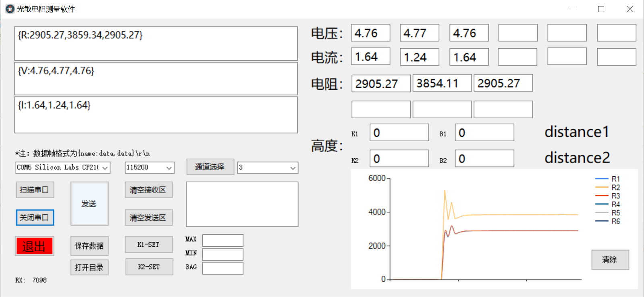Viewport: 644px width, 297px height.
Task: Close the 光敏电阻测量软件 window
Action: click(629, 9)
